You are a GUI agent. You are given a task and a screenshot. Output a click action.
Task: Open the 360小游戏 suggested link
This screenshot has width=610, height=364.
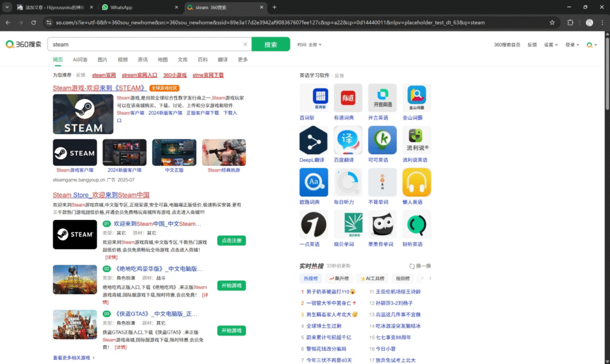click(x=175, y=75)
